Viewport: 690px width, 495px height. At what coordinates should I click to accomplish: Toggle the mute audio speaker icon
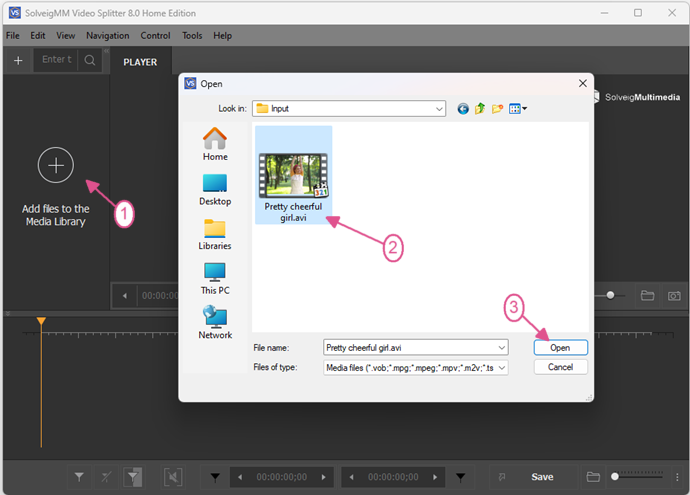click(x=173, y=477)
